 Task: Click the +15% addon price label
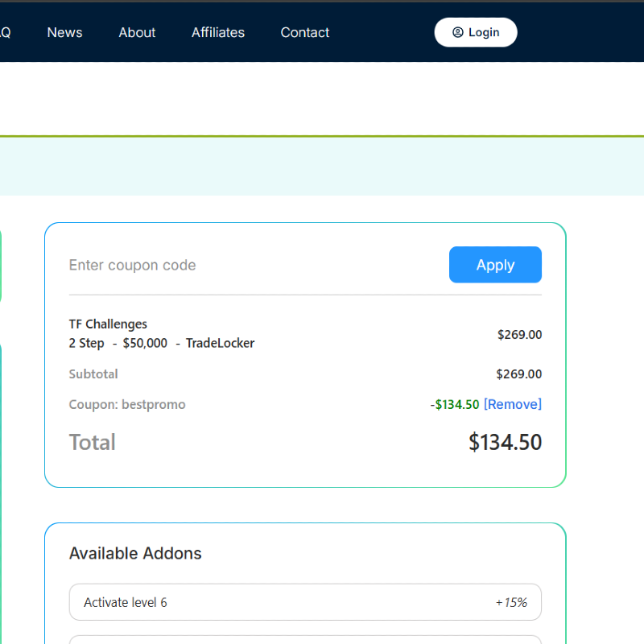(511, 602)
